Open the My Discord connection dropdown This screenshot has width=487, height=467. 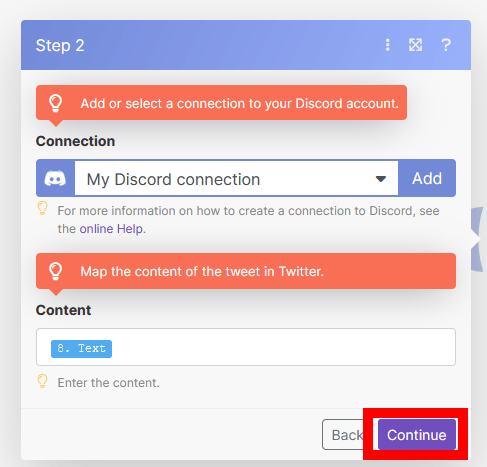236,178
